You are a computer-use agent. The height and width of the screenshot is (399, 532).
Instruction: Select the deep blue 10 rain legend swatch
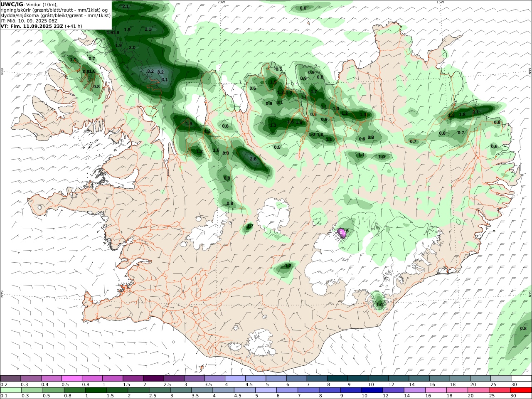(372, 390)
